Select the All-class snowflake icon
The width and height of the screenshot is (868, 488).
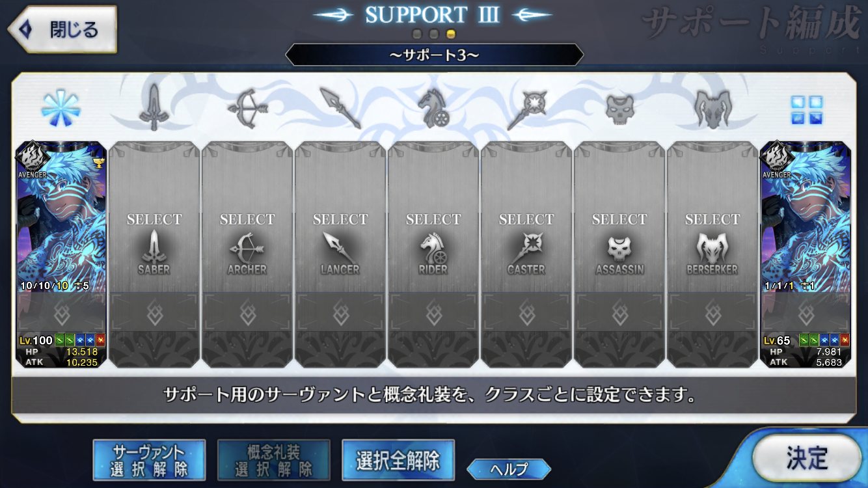pos(61,108)
